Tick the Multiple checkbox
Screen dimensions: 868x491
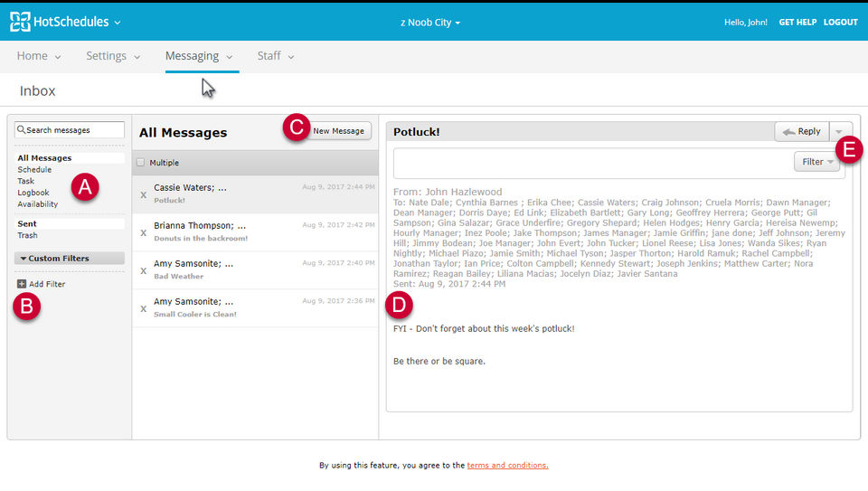point(141,162)
